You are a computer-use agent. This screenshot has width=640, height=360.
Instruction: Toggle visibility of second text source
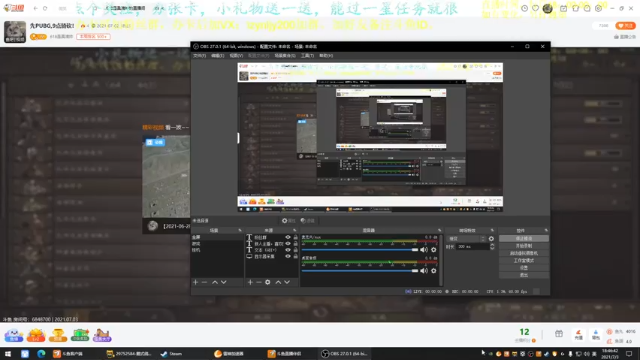(x=288, y=244)
